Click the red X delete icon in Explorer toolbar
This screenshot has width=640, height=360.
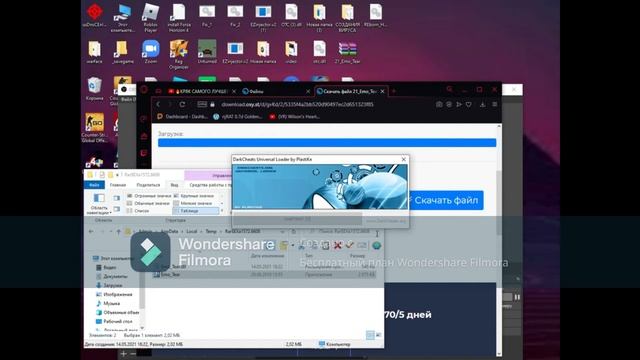pos(337,245)
